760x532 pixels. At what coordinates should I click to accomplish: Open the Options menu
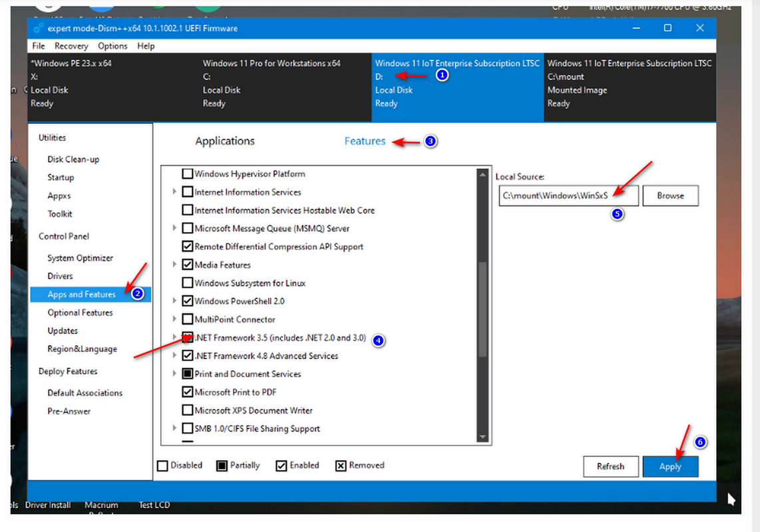[112, 46]
